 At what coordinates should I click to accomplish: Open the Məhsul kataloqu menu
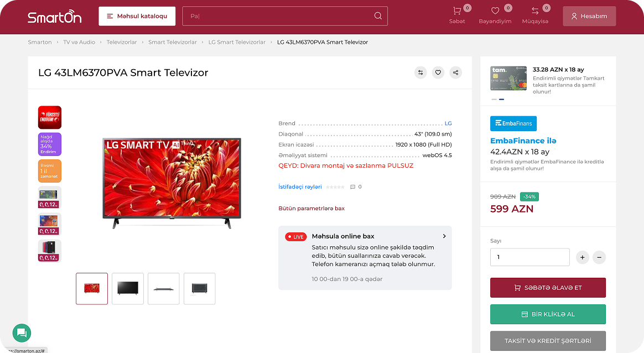pos(137,16)
